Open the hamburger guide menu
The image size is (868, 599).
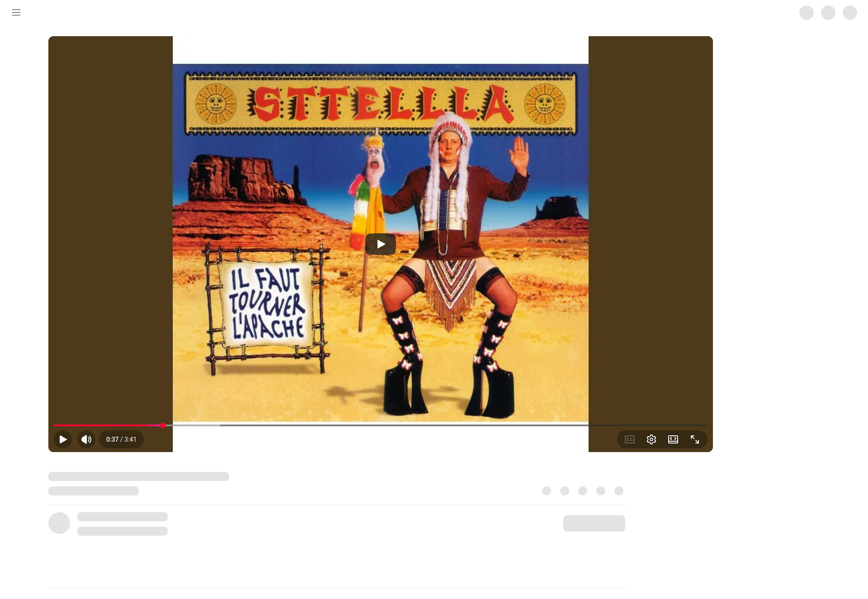(x=16, y=13)
